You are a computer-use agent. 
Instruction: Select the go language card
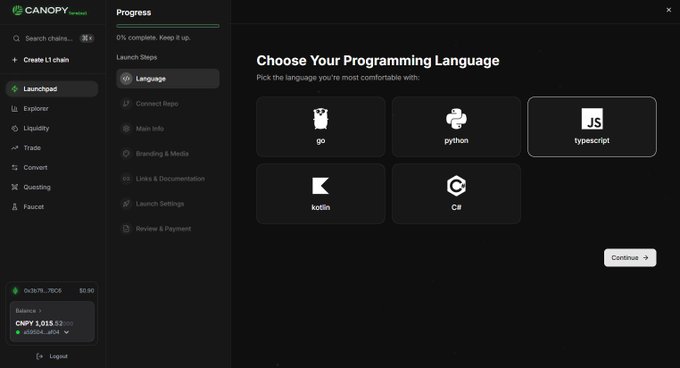coord(320,127)
